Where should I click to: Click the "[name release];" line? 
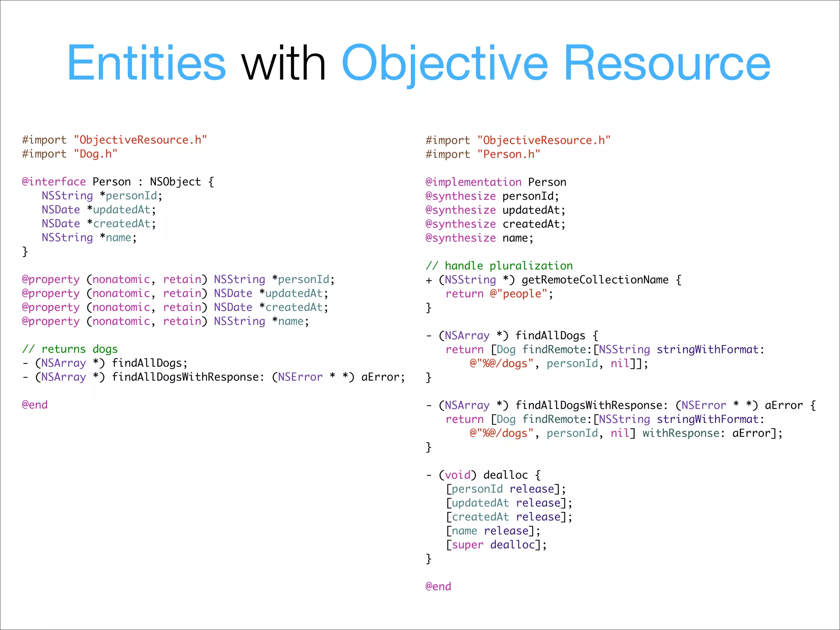(x=493, y=531)
